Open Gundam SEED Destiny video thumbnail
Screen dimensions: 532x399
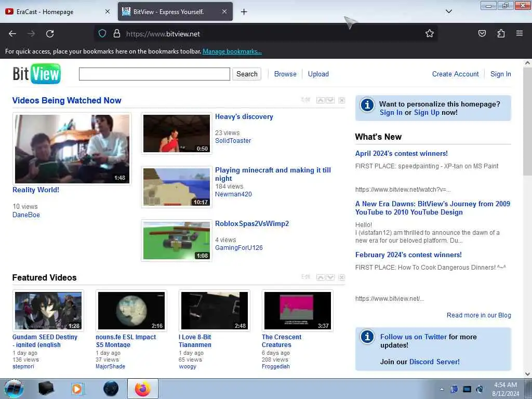coord(48,311)
